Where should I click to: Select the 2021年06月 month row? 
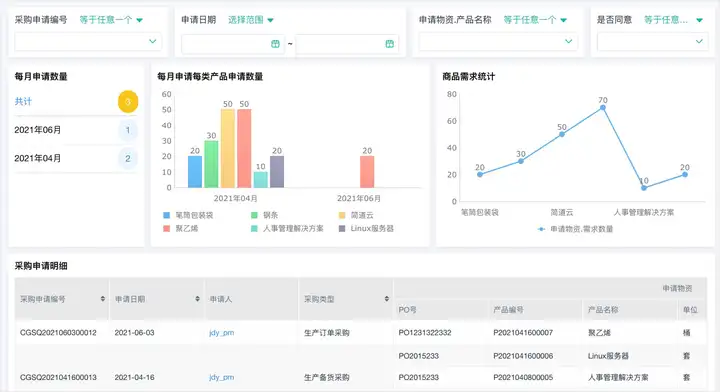pos(76,130)
